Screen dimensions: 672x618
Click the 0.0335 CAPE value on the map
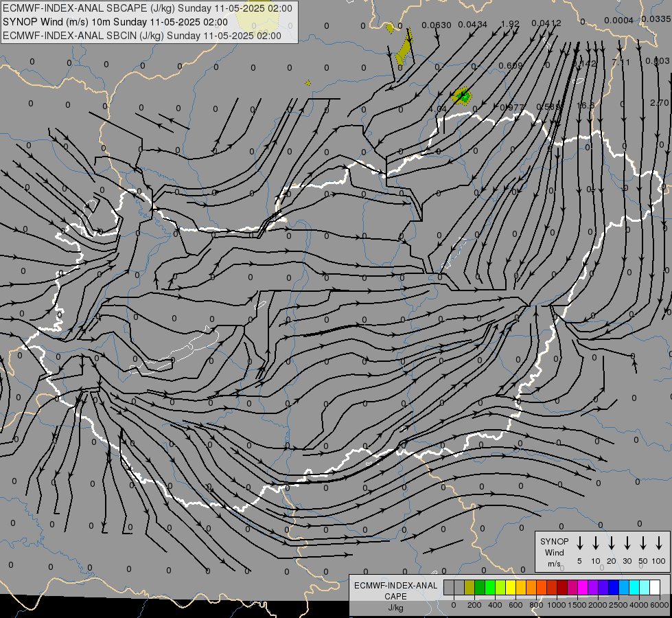coord(656,19)
